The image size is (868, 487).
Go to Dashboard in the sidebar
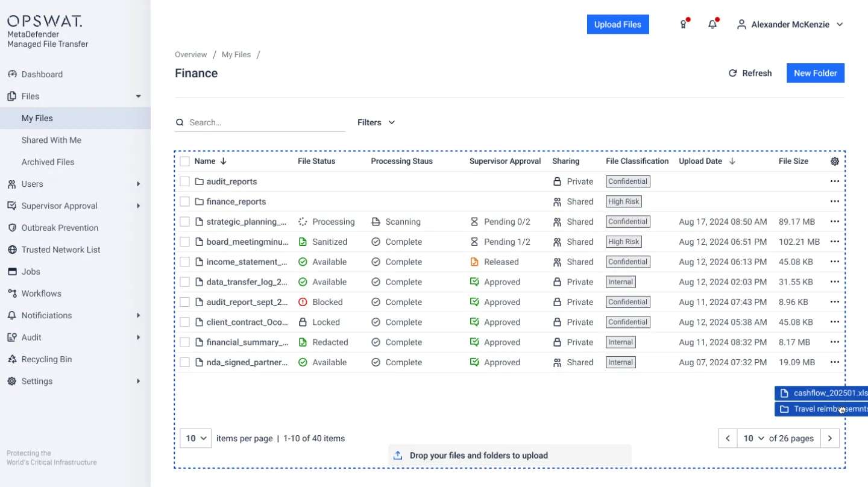coord(42,74)
